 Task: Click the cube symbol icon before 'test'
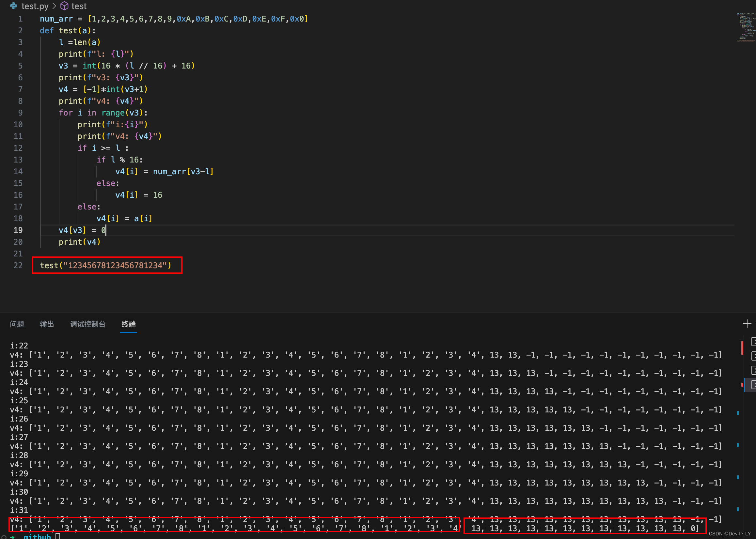(x=64, y=6)
